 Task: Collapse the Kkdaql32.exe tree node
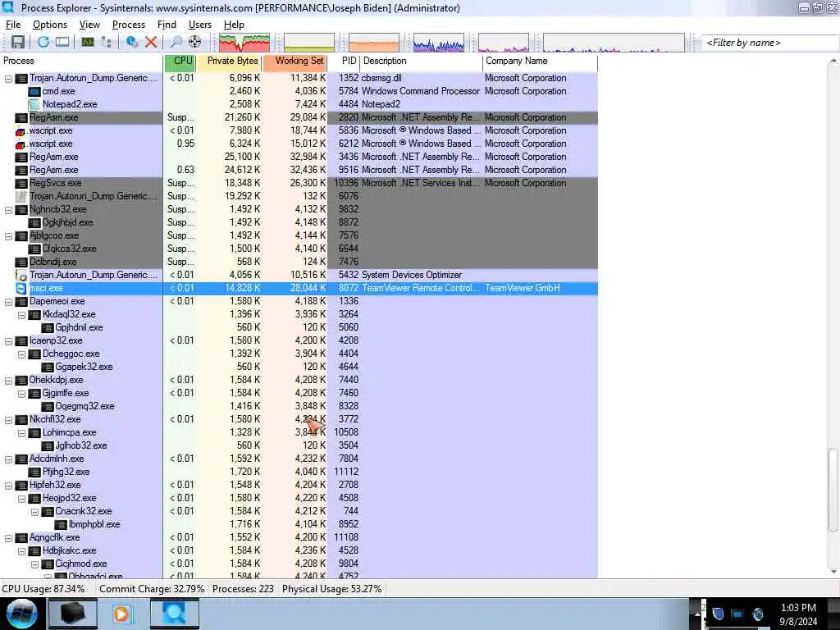(22, 315)
